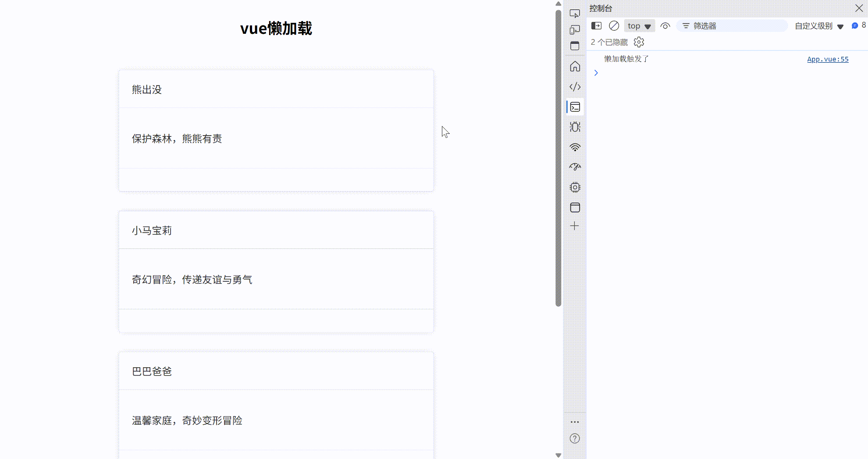
Task: Click the '2 个已隐藏' hidden messages text
Action: 609,42
